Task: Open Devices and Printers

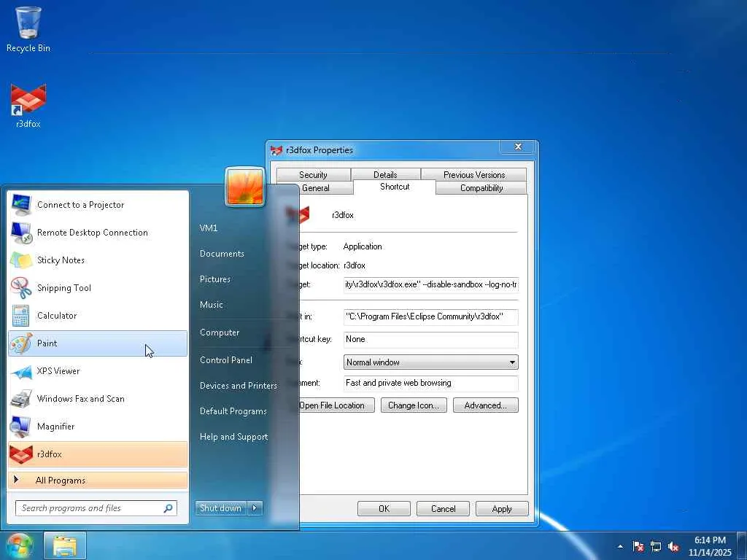Action: tap(239, 386)
